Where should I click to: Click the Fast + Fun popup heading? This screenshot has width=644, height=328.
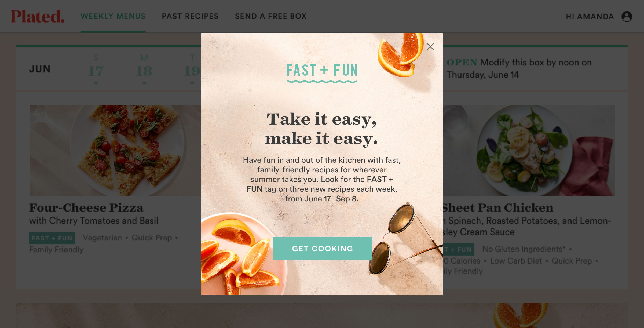pos(322,70)
